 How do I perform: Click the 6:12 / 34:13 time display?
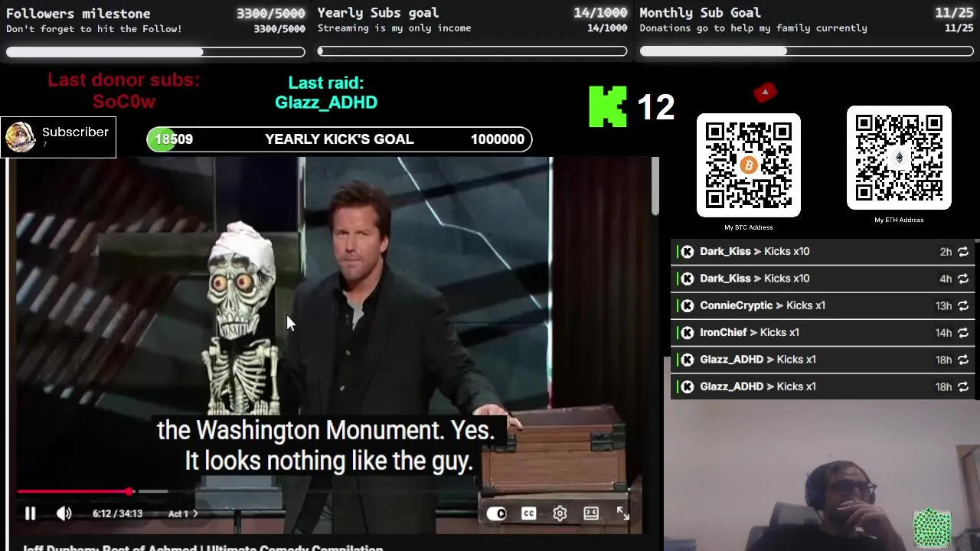pos(117,514)
